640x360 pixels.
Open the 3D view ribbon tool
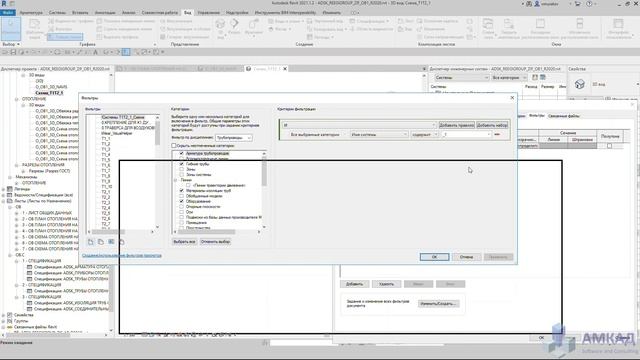(x=220, y=28)
